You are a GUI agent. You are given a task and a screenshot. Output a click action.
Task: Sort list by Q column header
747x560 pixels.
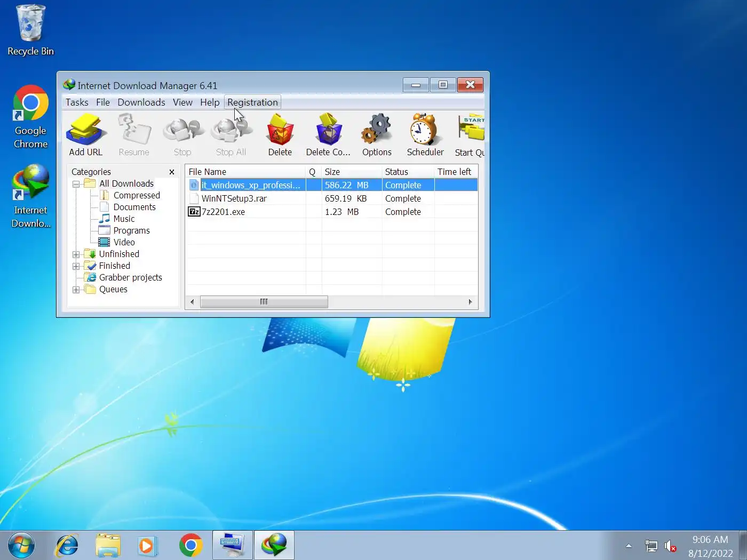314,172
